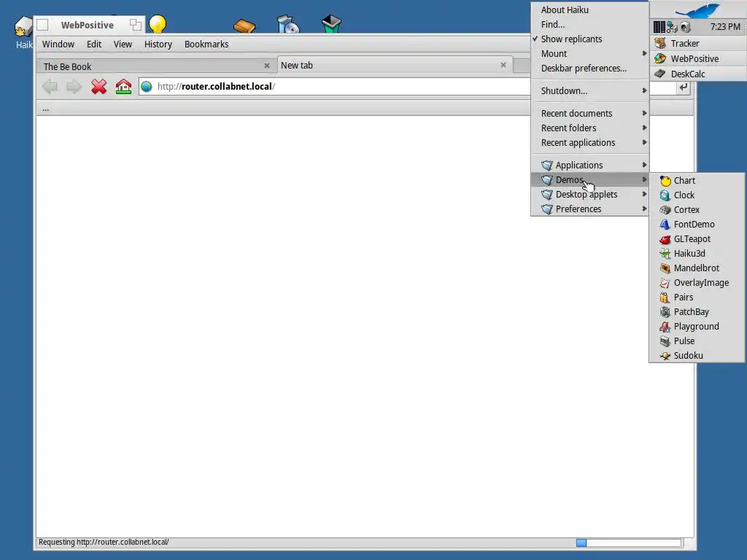Open the History menu

tap(158, 44)
